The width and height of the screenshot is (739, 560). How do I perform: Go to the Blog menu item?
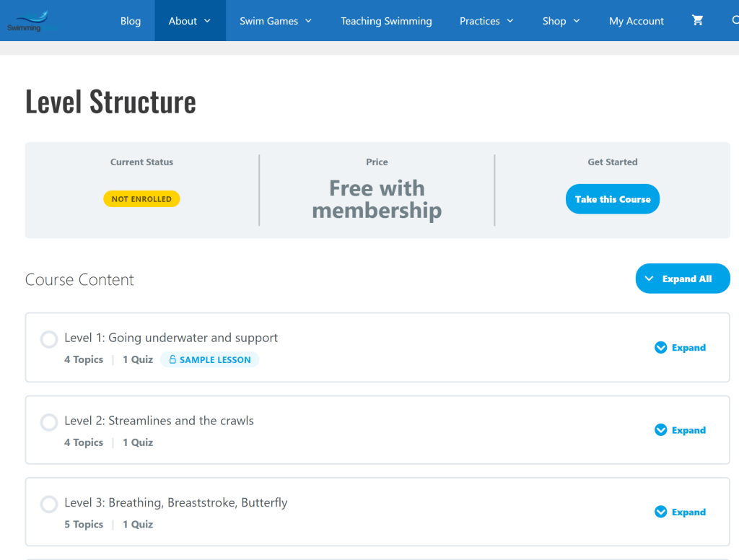tap(131, 21)
